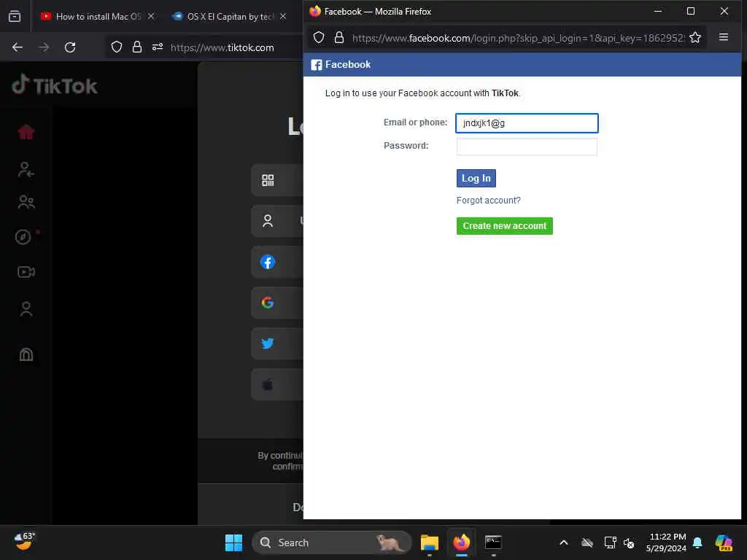Click padlock site info in TikTok window
This screenshot has height=560, width=747.
pos(137,47)
